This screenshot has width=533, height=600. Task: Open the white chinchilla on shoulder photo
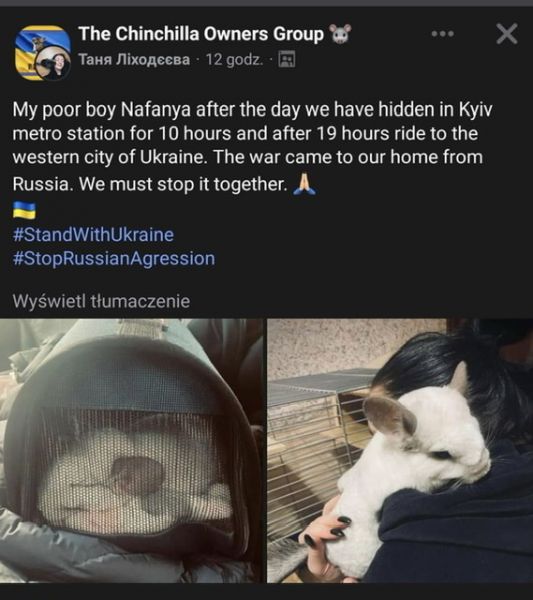[400, 450]
